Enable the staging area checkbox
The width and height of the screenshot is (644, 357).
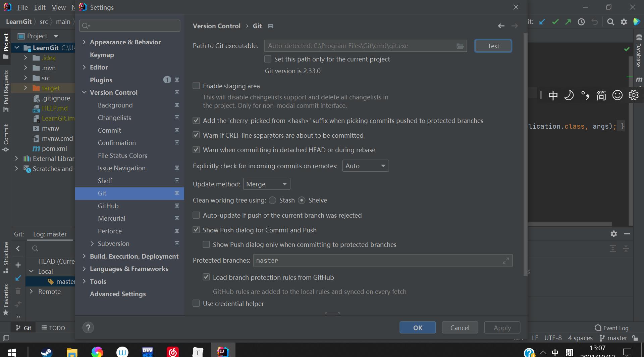point(196,86)
